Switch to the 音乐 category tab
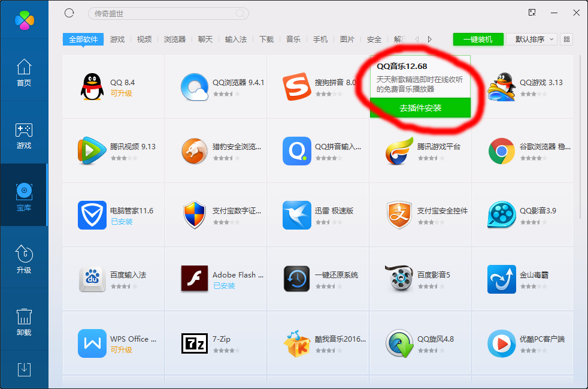The height and width of the screenshot is (389, 588). tap(293, 40)
